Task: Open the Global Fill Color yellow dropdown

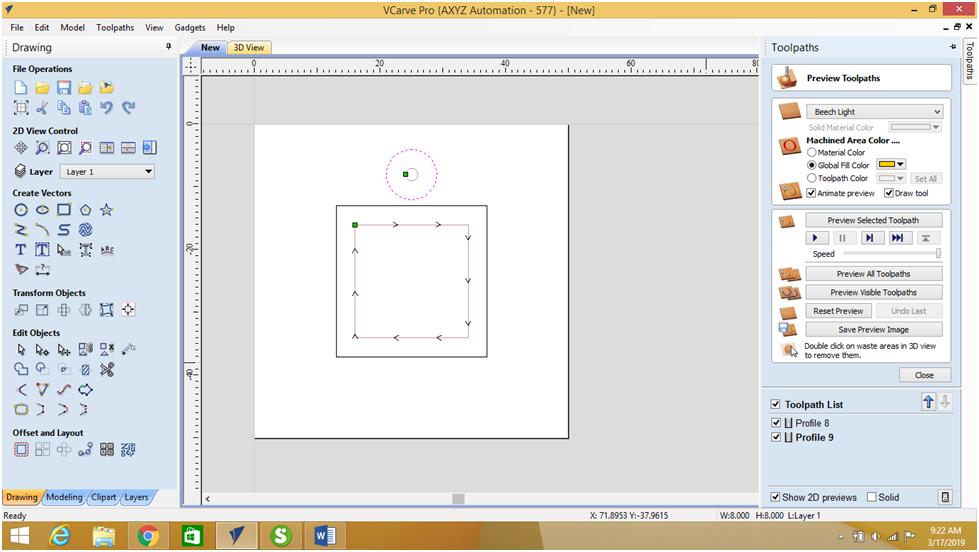Action: 891,164
